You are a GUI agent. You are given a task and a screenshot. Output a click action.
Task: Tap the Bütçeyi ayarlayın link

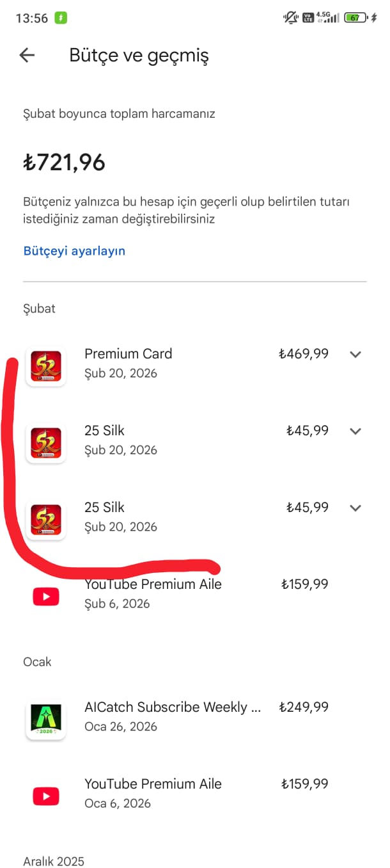(x=74, y=251)
